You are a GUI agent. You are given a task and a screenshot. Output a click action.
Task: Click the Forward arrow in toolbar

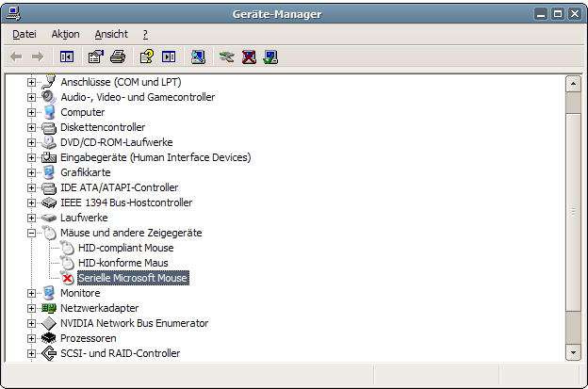pos(38,57)
